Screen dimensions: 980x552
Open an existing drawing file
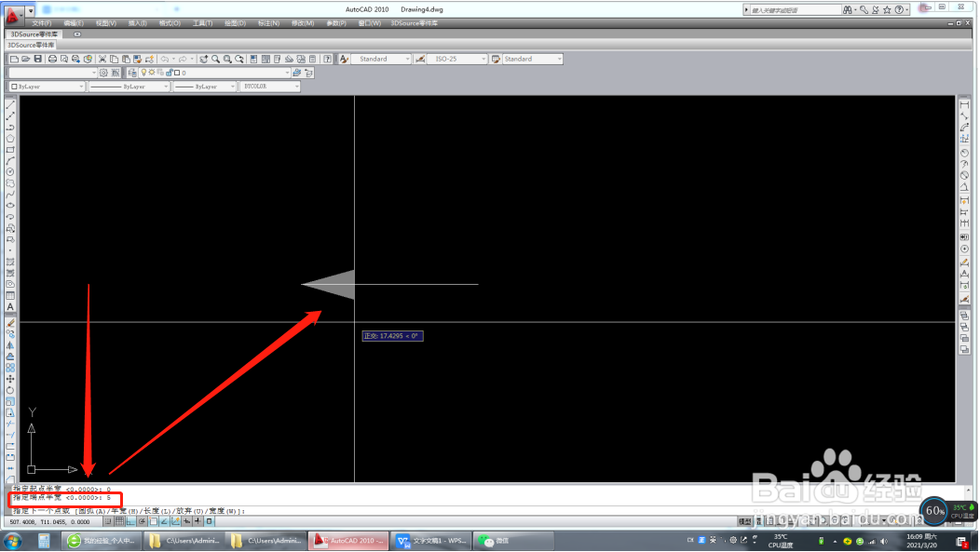(26, 59)
